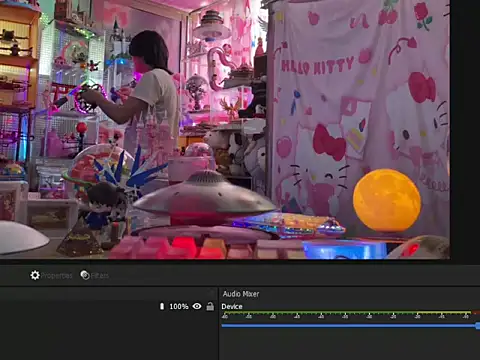Select the Device audio source label

pos(232,306)
